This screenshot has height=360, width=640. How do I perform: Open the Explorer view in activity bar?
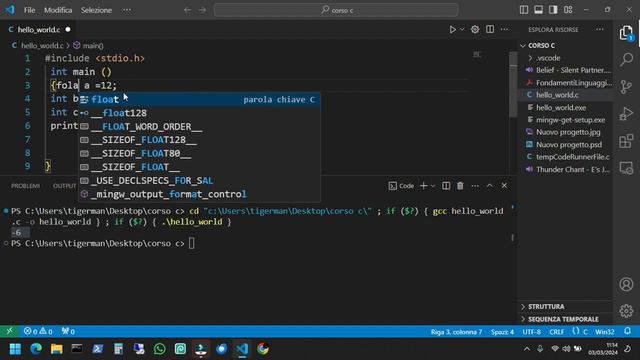[x=626, y=33]
